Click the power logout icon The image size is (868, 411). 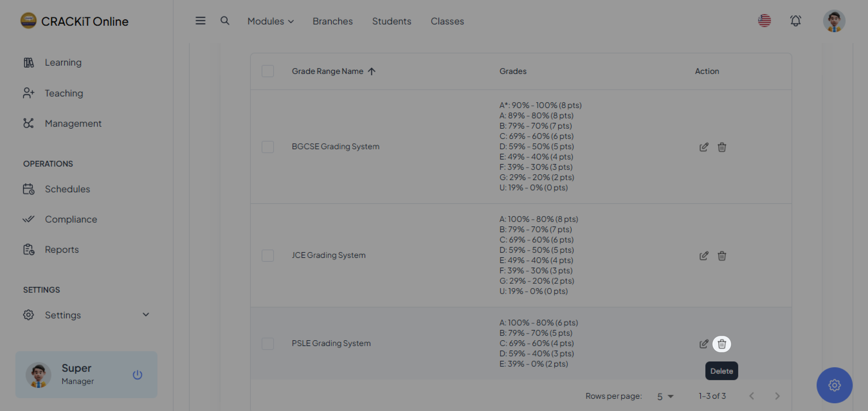pyautogui.click(x=137, y=375)
